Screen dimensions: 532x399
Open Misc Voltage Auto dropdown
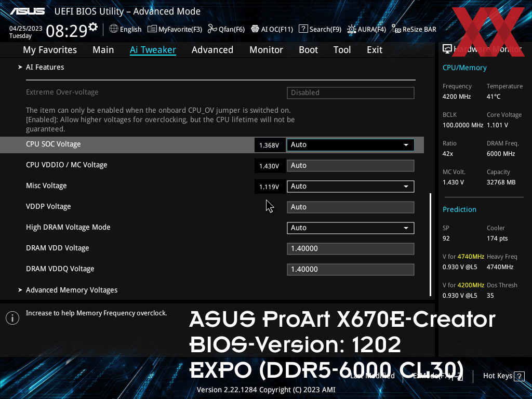pos(351,187)
